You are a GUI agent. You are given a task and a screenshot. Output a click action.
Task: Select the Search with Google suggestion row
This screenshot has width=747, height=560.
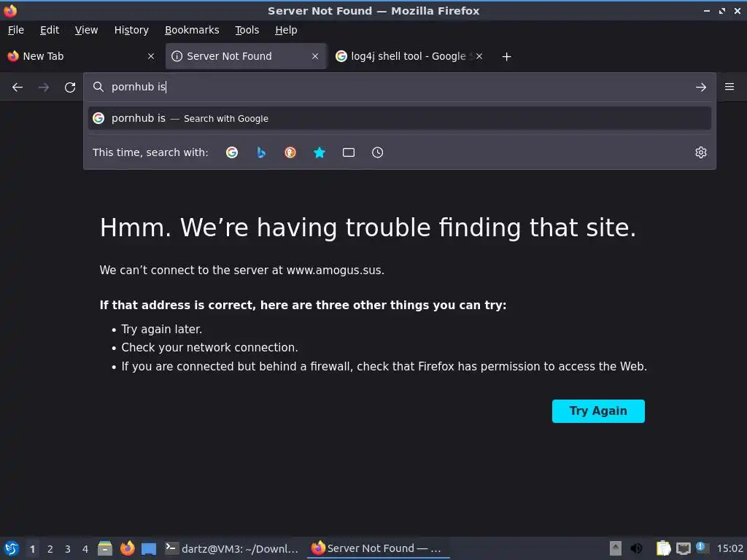pos(399,118)
